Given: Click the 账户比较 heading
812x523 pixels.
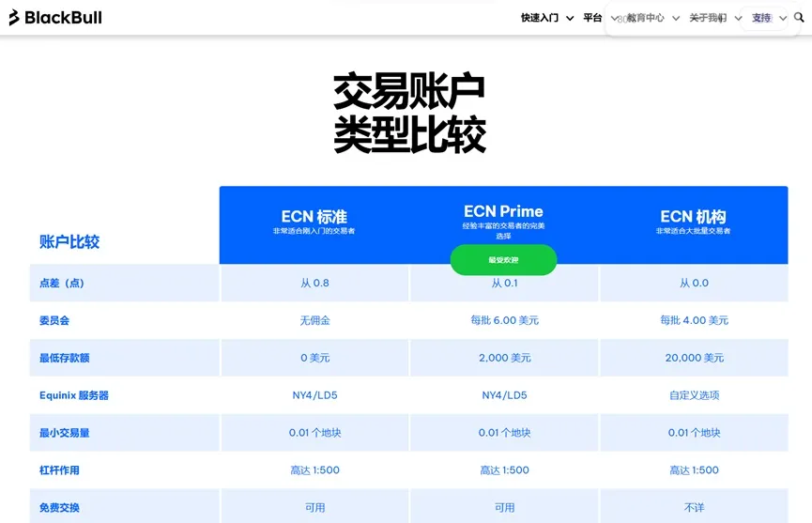Looking at the screenshot, I should 69,242.
